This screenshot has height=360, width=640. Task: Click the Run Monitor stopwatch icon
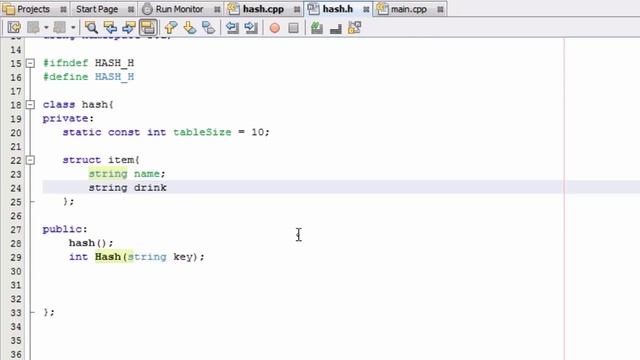(147, 9)
